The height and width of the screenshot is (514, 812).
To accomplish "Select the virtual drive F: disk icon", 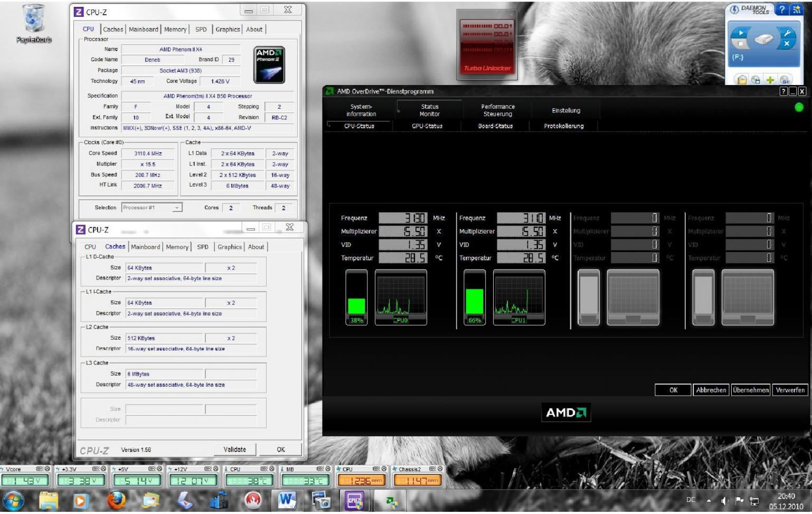I will 763,39.
